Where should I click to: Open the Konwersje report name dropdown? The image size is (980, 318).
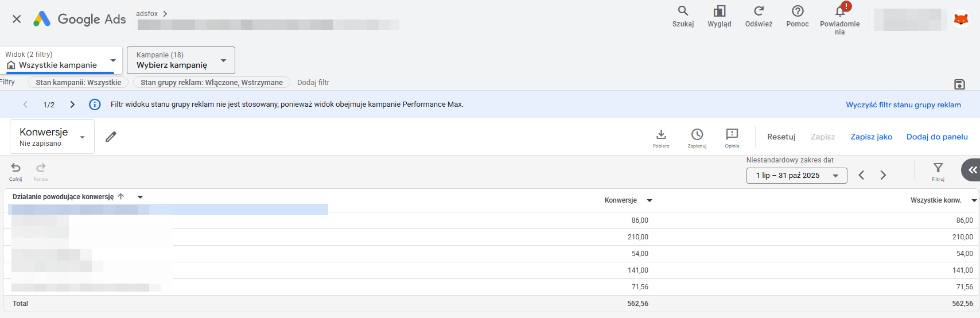click(x=52, y=137)
